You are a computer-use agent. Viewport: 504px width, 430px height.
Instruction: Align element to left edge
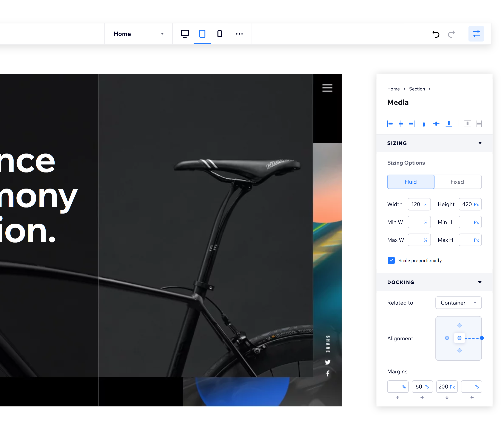[390, 123]
